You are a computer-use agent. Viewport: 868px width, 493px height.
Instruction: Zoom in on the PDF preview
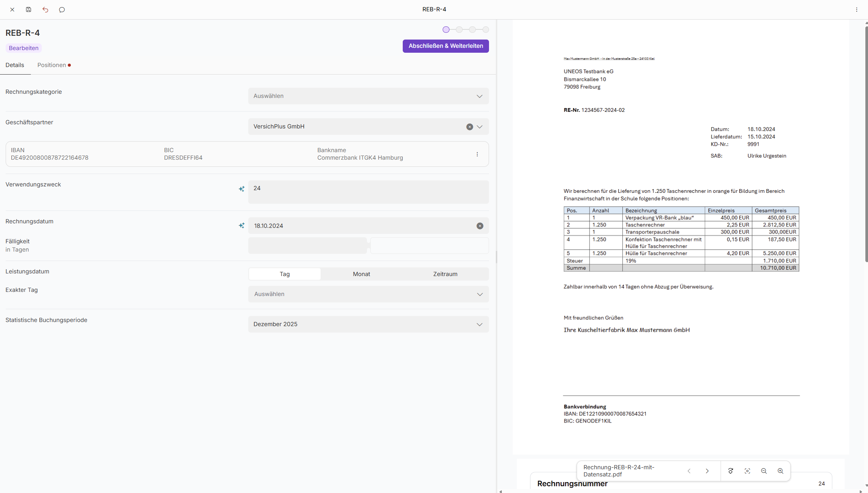pos(780,471)
